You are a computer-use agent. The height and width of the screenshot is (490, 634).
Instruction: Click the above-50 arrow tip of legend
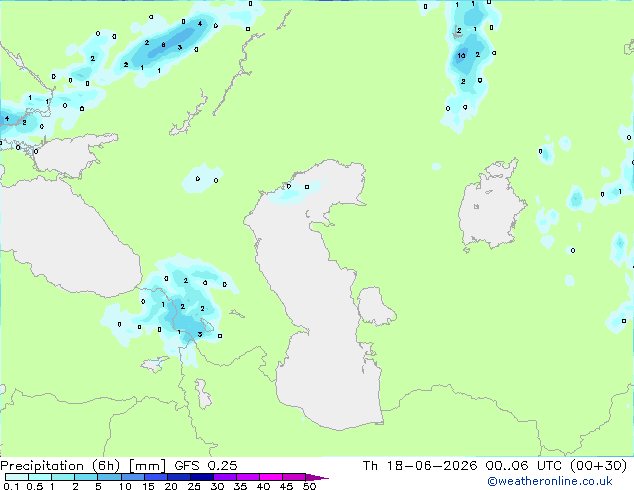click(317, 477)
